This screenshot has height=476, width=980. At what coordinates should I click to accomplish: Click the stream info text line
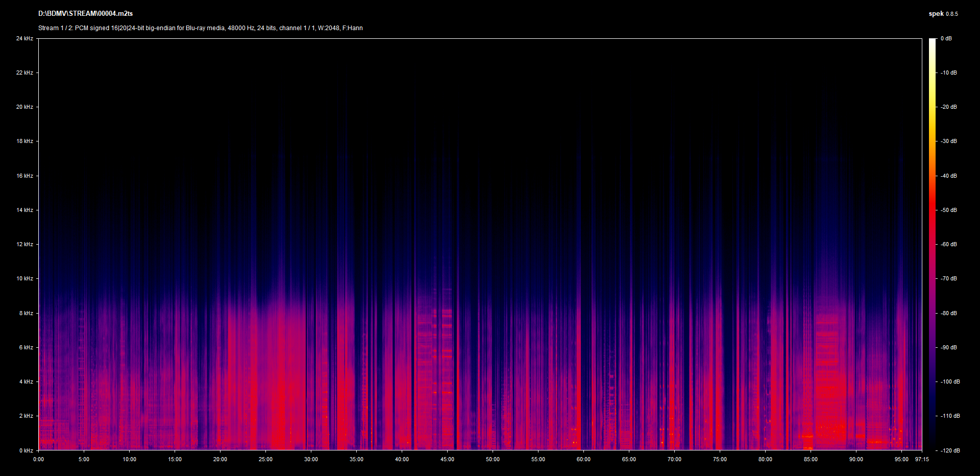200,28
